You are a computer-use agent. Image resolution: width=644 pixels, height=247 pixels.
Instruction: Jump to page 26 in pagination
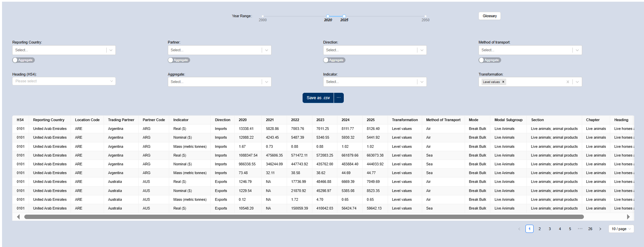click(x=590, y=229)
